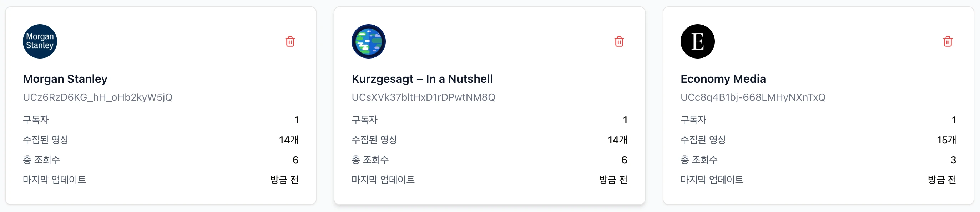Open Kurzgesagt – In a Nutshell title
This screenshot has height=212, width=980.
(x=422, y=79)
